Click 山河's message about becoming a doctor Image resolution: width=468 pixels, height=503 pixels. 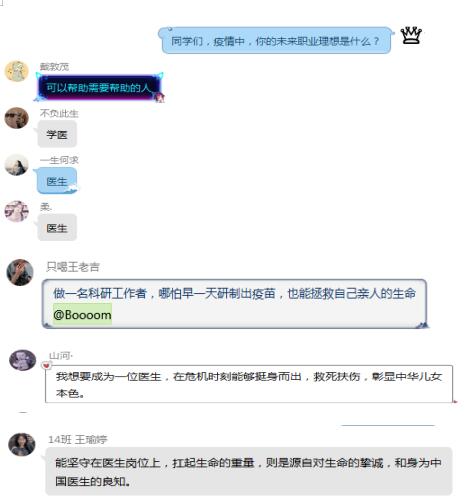coord(249,384)
